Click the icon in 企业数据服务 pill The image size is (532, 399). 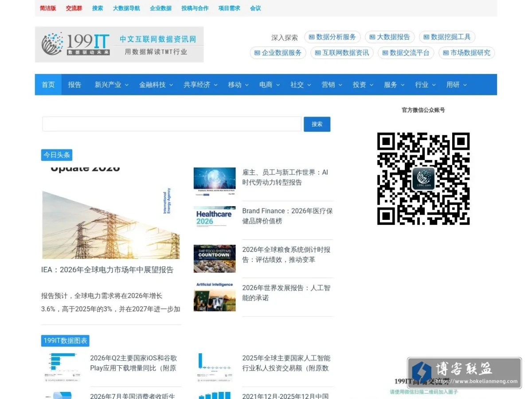257,53
